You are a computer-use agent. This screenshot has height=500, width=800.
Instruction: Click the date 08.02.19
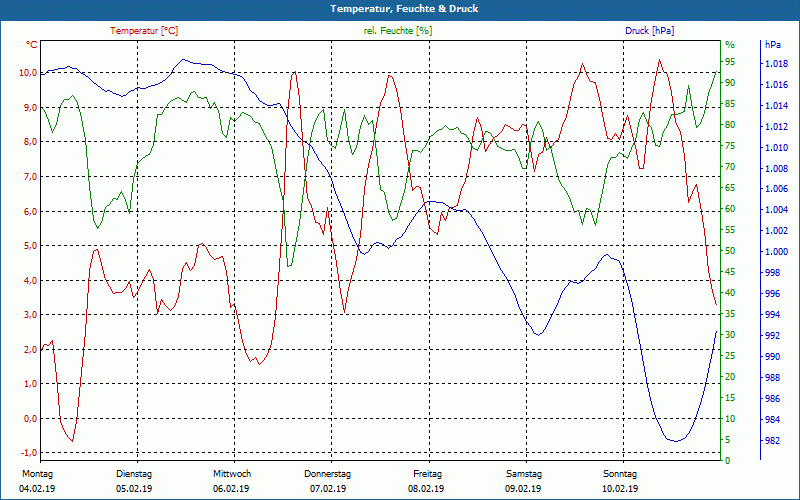[x=426, y=489]
